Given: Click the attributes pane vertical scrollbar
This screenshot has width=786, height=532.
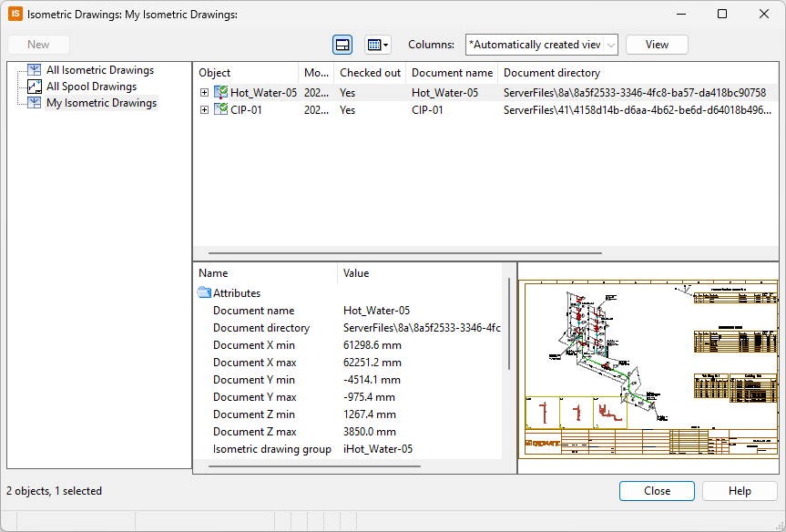Looking at the screenshot, I should [x=508, y=323].
